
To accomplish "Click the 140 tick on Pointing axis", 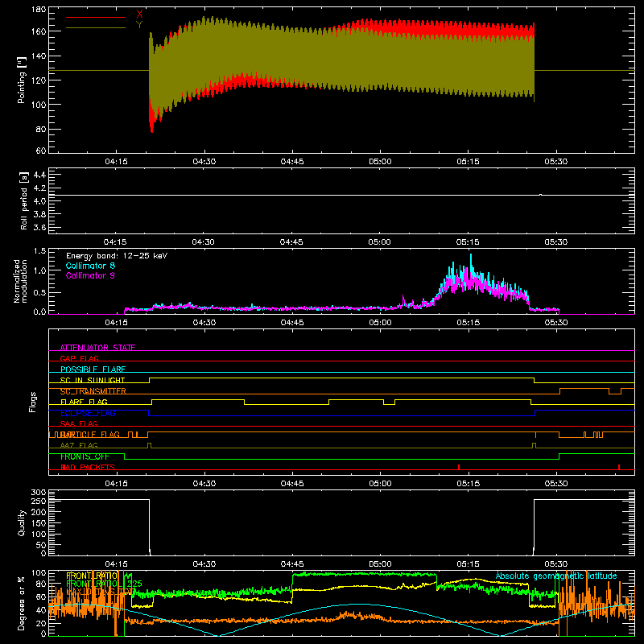I will click(x=38, y=56).
